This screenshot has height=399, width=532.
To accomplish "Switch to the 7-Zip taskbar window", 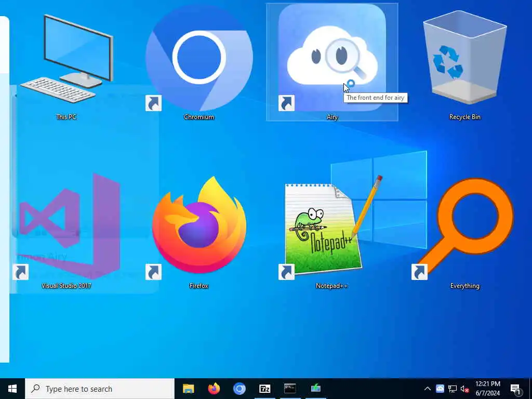I will pyautogui.click(x=264, y=389).
